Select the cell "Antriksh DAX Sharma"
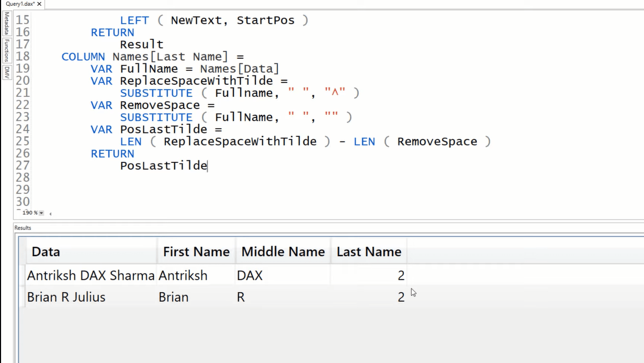The image size is (644, 363). pyautogui.click(x=91, y=276)
